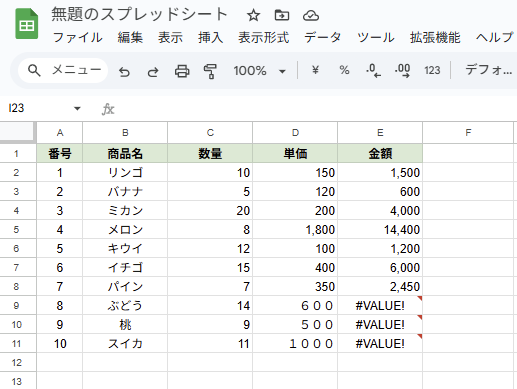
Task: Select the メロン cell
Action: [125, 229]
